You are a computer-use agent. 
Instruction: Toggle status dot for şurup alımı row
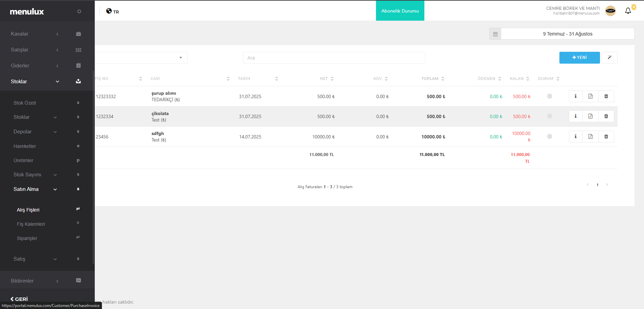coord(550,96)
